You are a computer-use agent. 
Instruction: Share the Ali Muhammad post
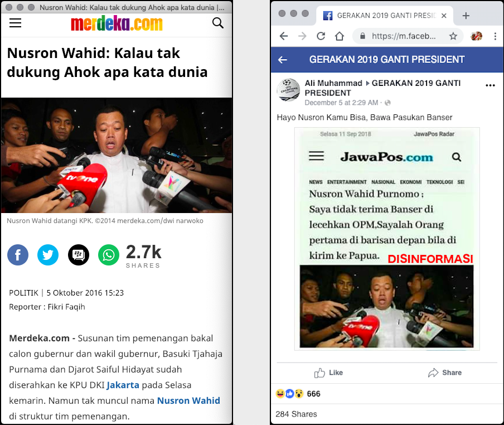pyautogui.click(x=445, y=373)
